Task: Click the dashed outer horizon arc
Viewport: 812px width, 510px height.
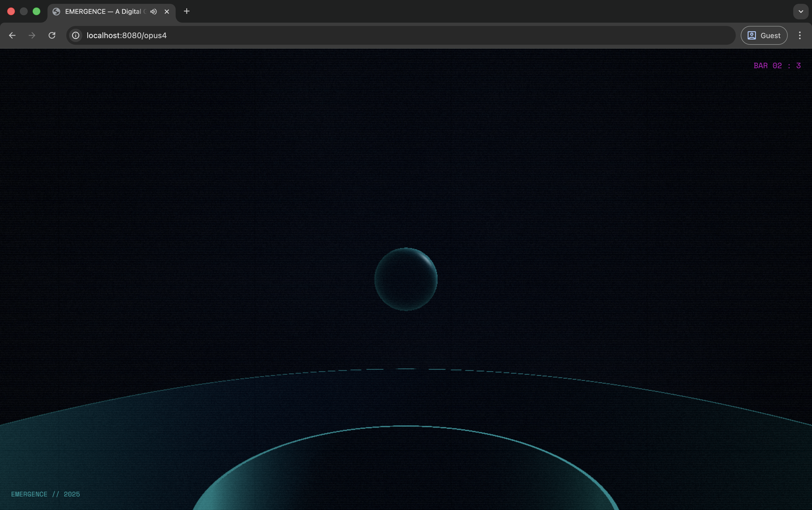Action: point(406,369)
